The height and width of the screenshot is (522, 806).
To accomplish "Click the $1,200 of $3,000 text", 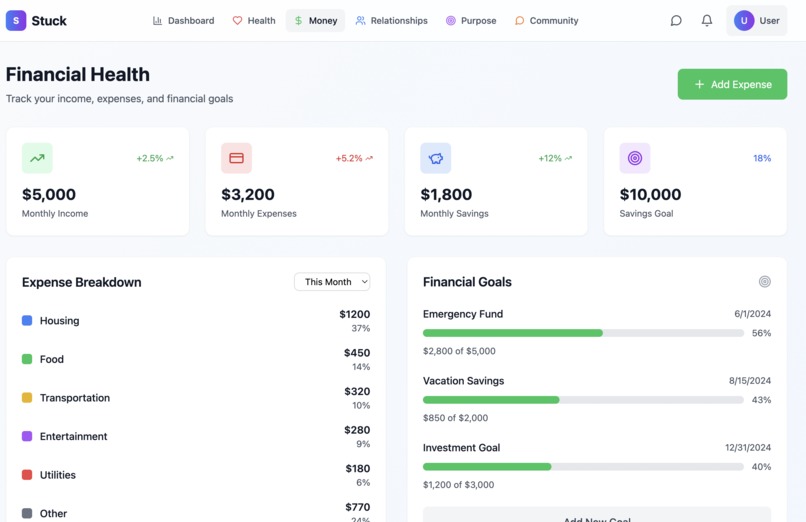I will coord(459,484).
